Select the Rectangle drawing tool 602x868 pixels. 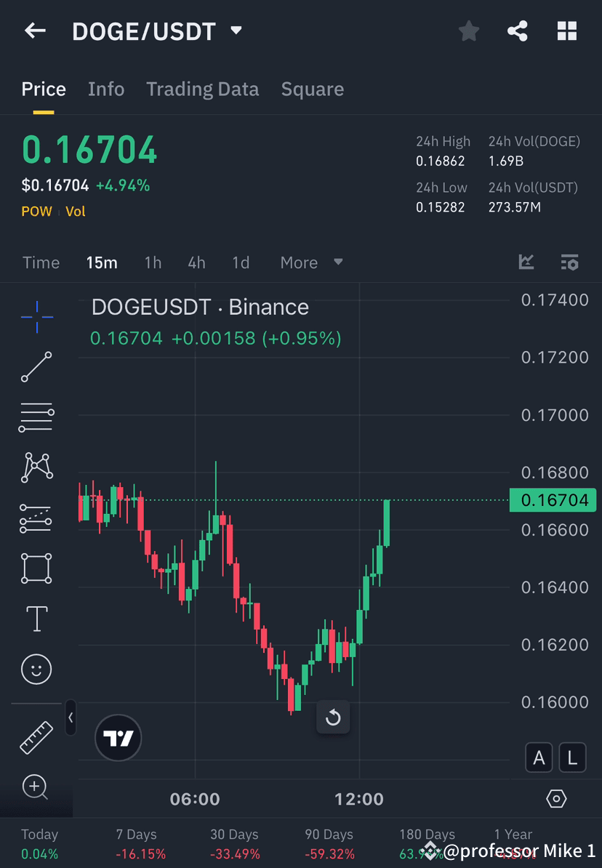click(36, 568)
